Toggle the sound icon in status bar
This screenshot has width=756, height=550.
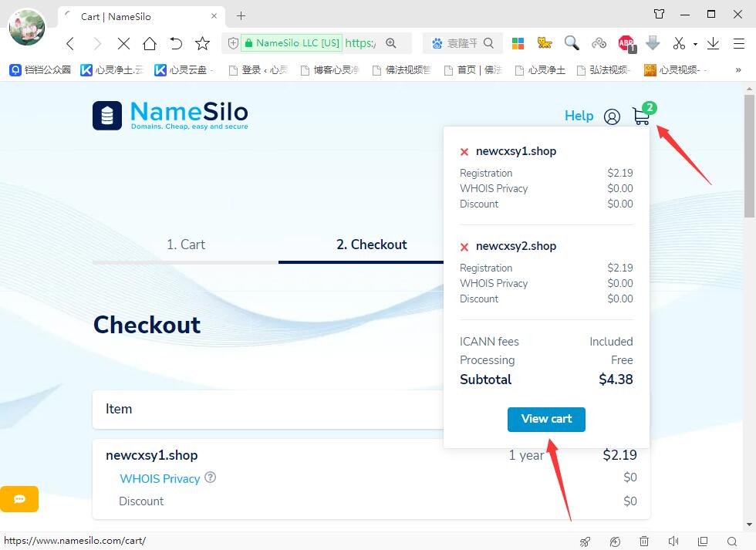(x=673, y=542)
